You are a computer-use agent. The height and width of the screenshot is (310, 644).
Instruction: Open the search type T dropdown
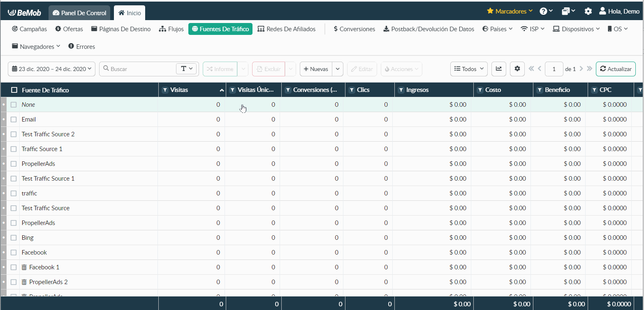187,69
